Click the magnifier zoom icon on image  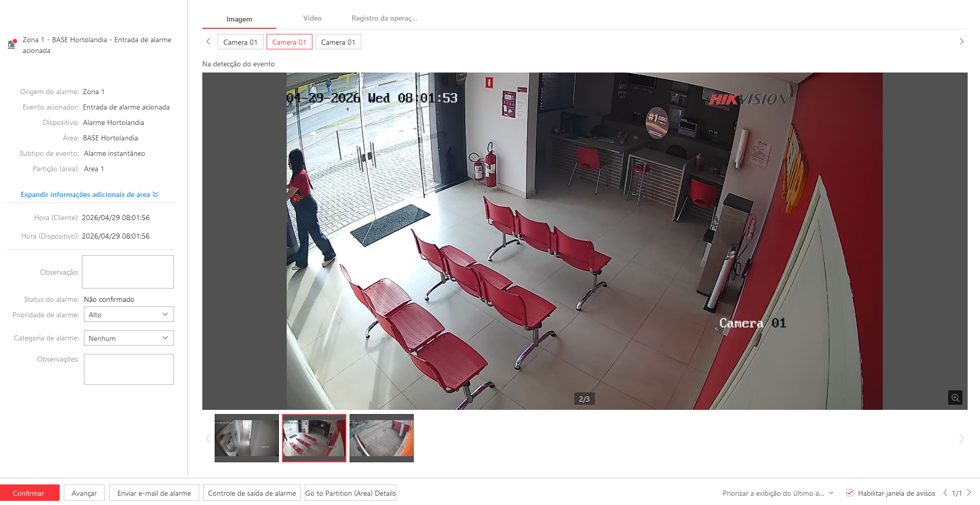click(955, 398)
